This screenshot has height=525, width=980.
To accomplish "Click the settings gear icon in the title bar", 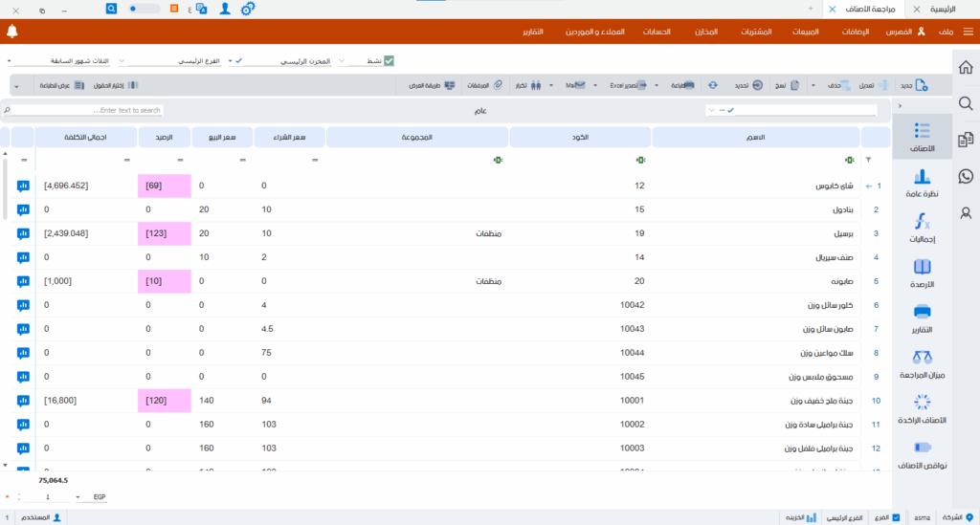I will tap(248, 9).
